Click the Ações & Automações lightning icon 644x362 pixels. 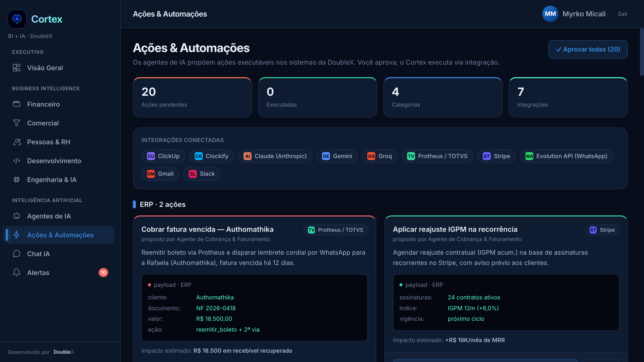[x=17, y=235]
